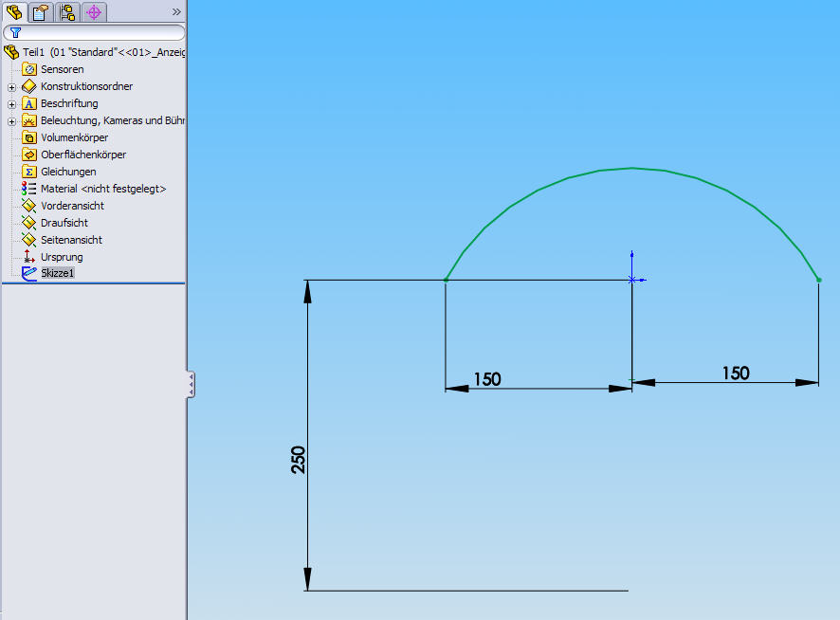The width and height of the screenshot is (840, 620).
Task: Expand the hidden manager tabs chevron
Action: pyautogui.click(x=176, y=11)
